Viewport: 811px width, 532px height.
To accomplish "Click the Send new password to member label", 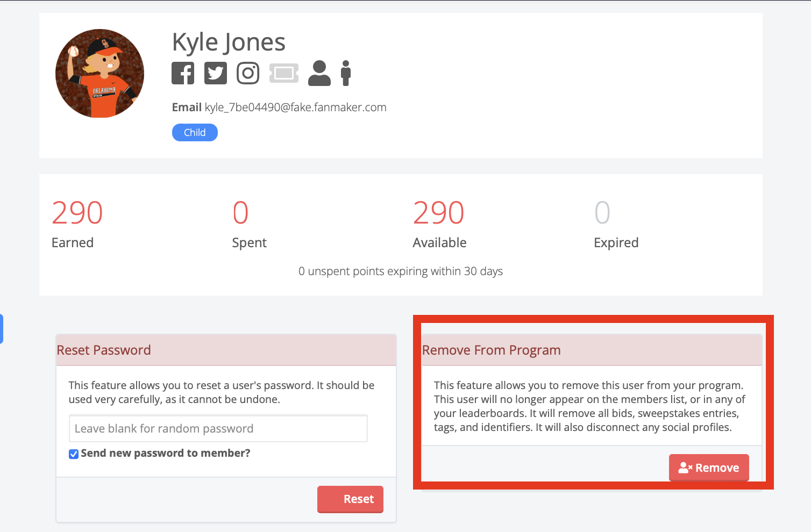I will 166,453.
